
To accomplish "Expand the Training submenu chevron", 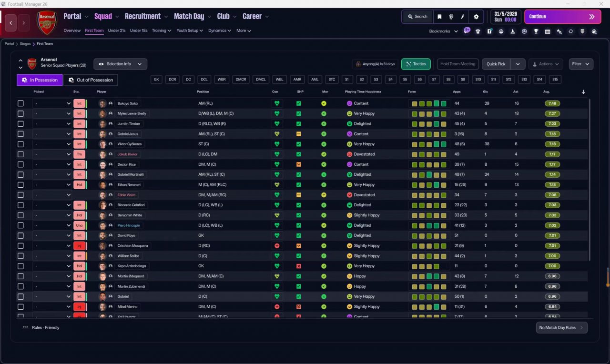I will pos(169,31).
